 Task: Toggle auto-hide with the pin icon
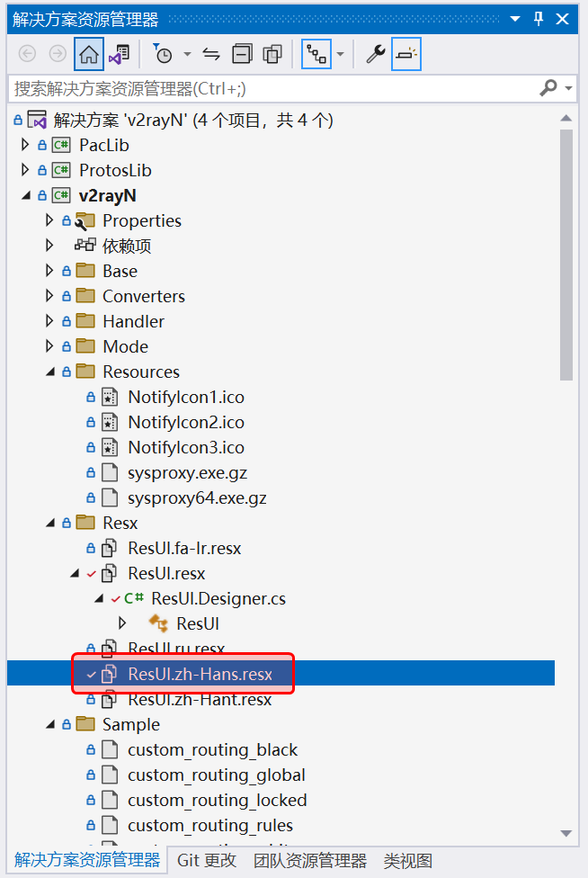click(539, 19)
